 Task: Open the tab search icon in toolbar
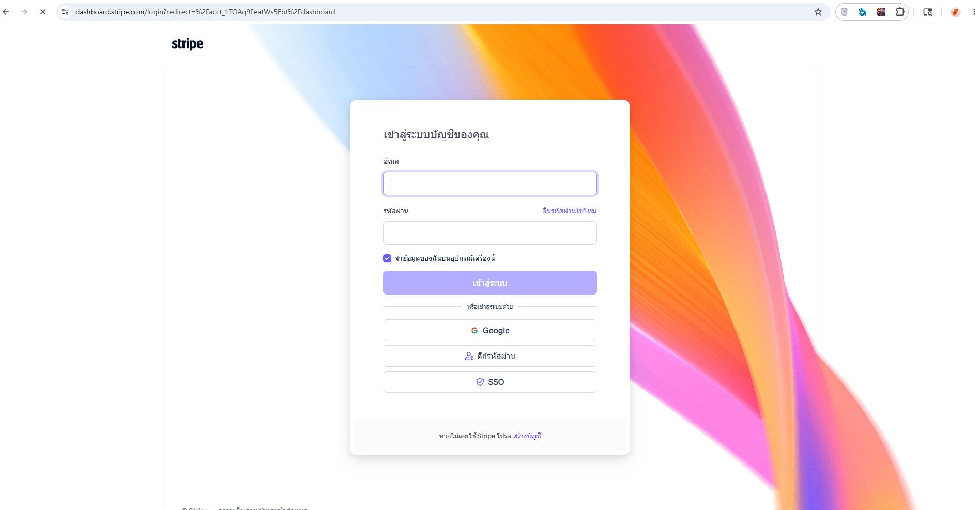coord(928,12)
